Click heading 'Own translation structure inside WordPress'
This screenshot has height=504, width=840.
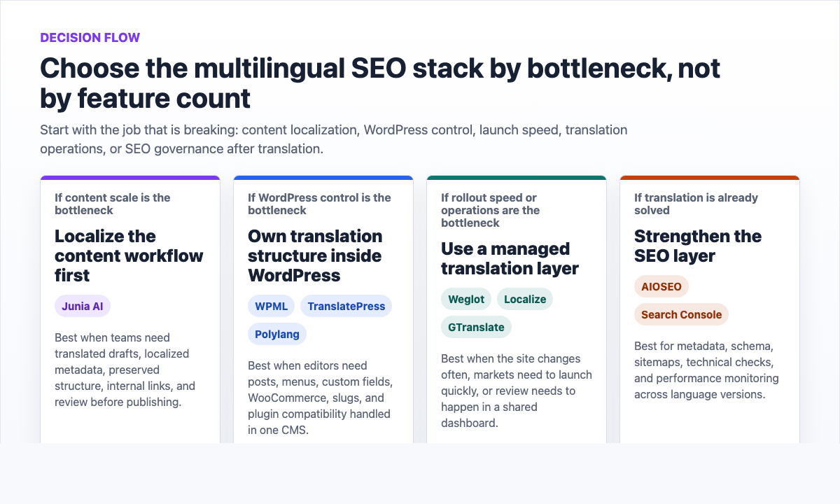315,255
